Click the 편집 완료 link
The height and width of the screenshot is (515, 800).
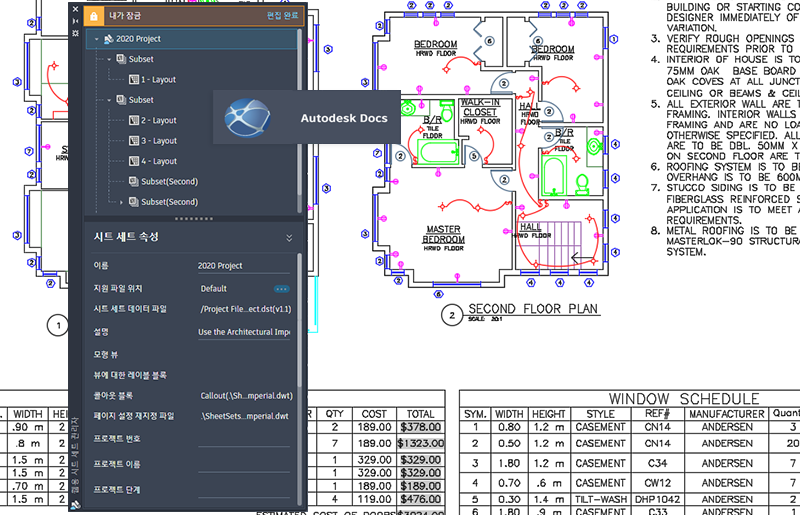click(x=282, y=16)
